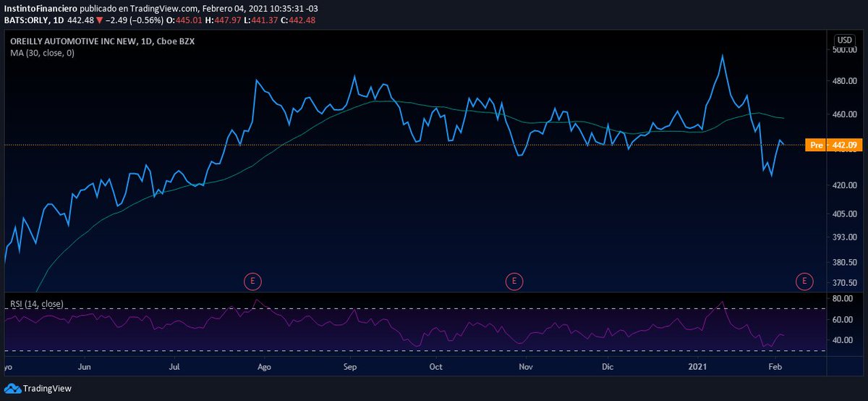Click the Ago label on time axis
868x401 pixels.
pos(263,367)
